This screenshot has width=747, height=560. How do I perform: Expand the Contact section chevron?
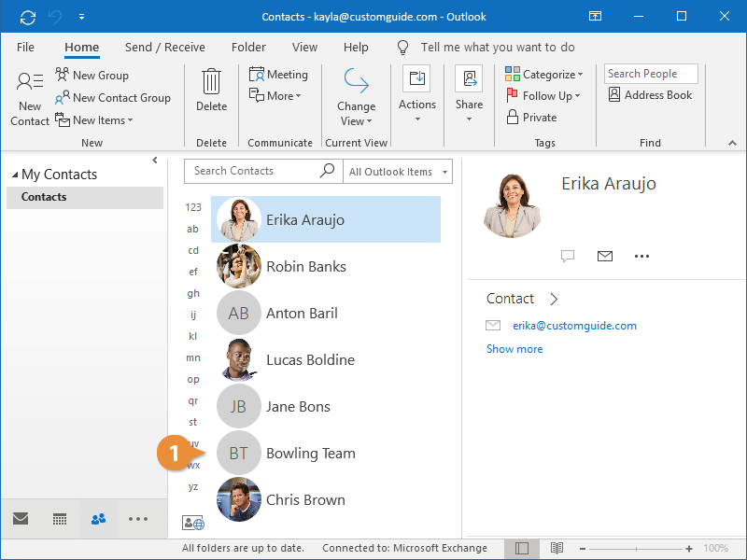(553, 299)
